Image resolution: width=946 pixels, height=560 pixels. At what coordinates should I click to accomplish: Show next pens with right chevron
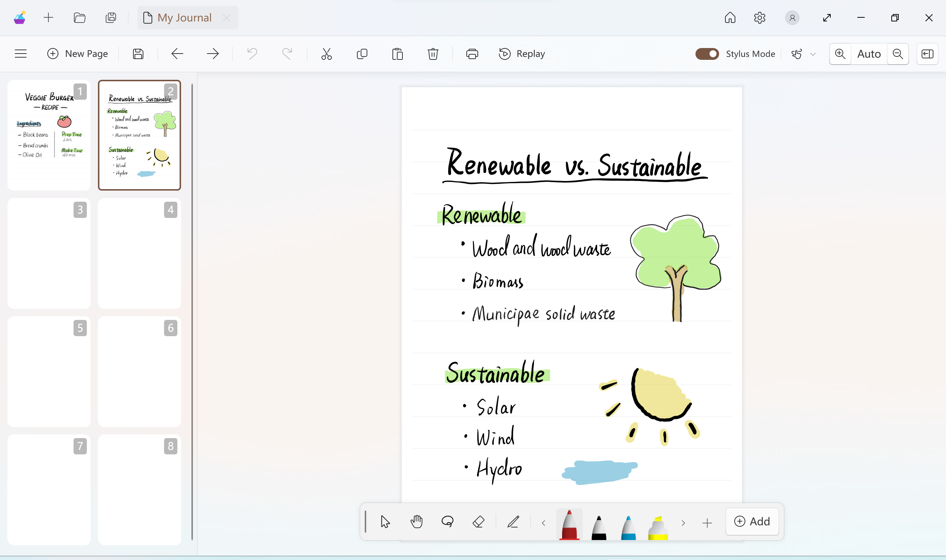683,523
